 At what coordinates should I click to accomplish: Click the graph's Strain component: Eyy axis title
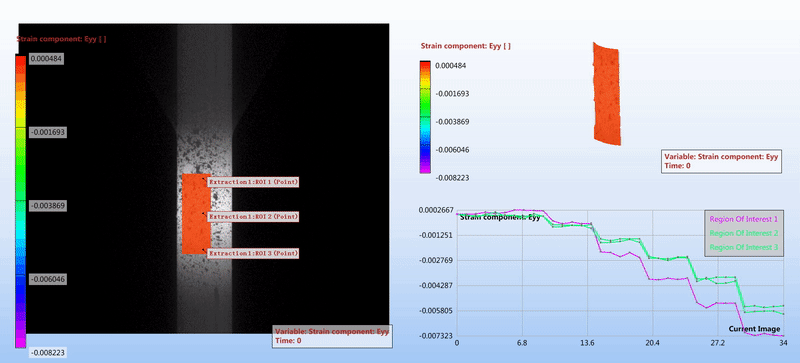coord(500,217)
